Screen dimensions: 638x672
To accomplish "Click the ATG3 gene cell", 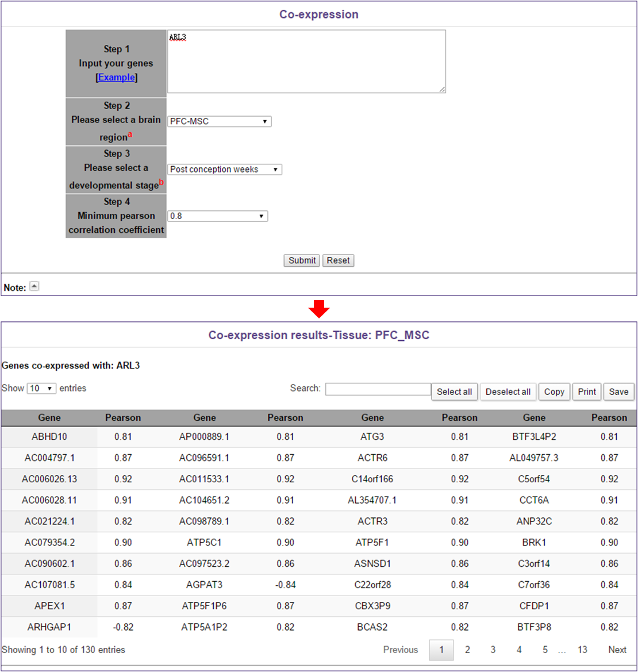I will click(x=372, y=437).
